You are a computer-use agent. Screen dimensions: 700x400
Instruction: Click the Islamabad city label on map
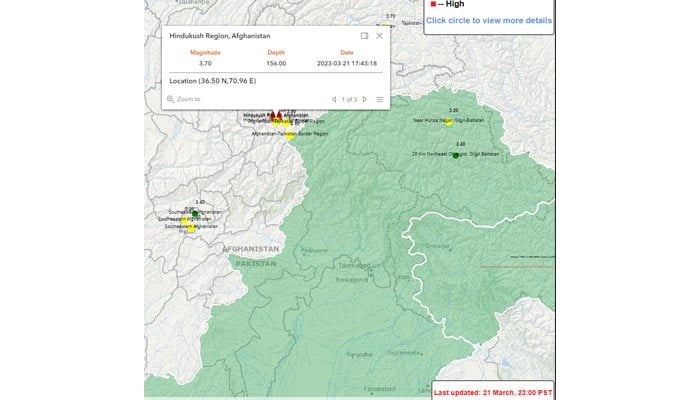(x=354, y=266)
